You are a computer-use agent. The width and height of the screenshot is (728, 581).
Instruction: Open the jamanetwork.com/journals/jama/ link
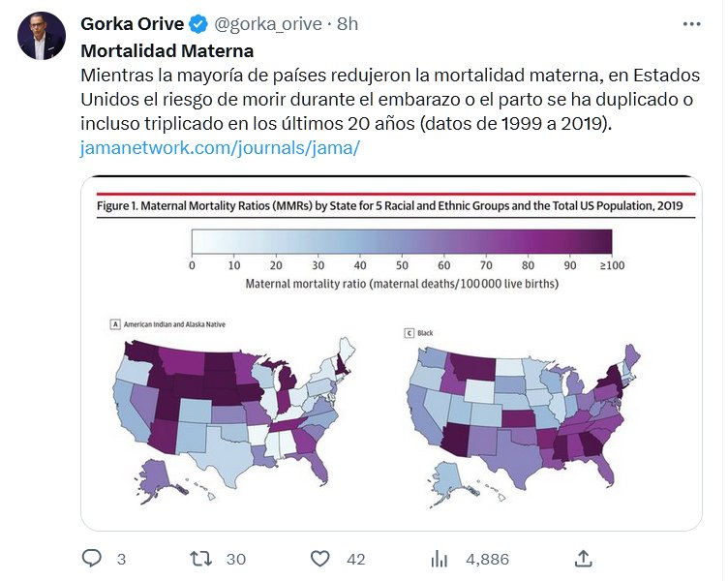[221, 148]
